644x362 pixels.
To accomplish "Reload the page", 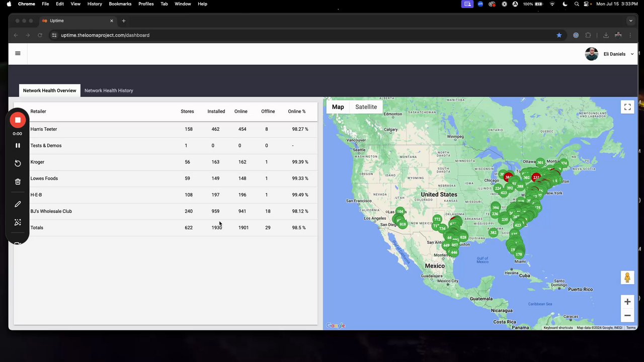I will [x=40, y=35].
